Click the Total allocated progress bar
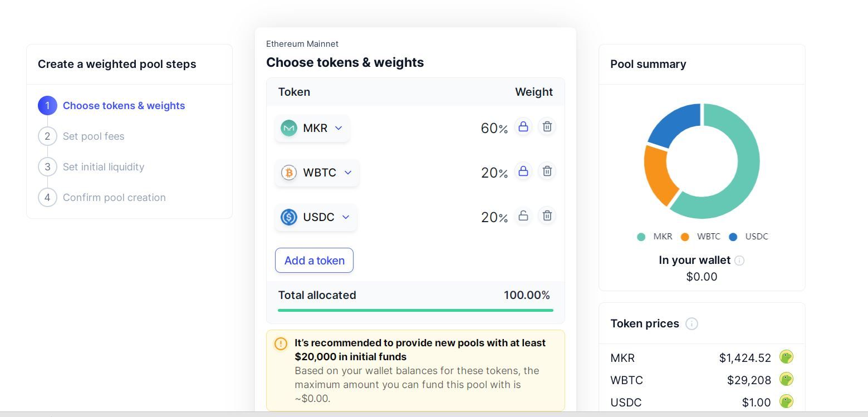 tap(415, 310)
